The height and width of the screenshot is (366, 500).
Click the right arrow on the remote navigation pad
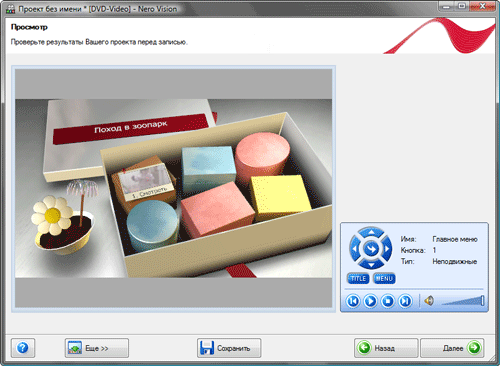click(x=387, y=248)
